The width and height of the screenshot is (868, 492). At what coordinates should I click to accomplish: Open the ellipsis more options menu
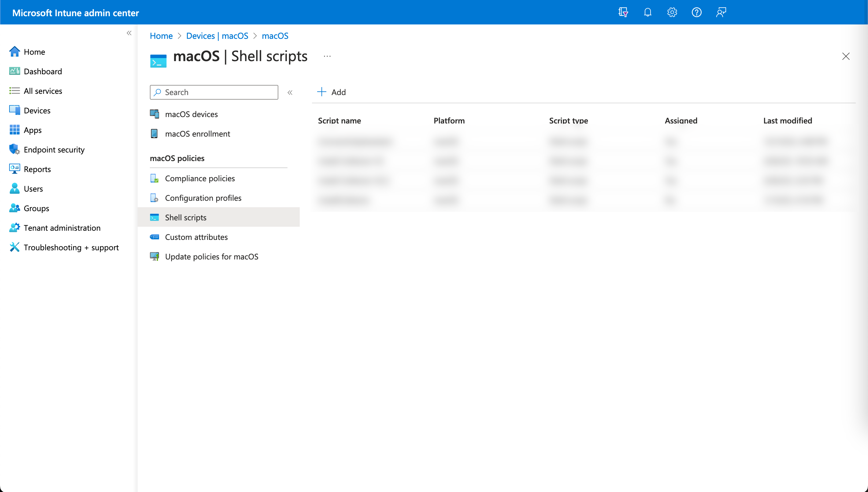(327, 56)
